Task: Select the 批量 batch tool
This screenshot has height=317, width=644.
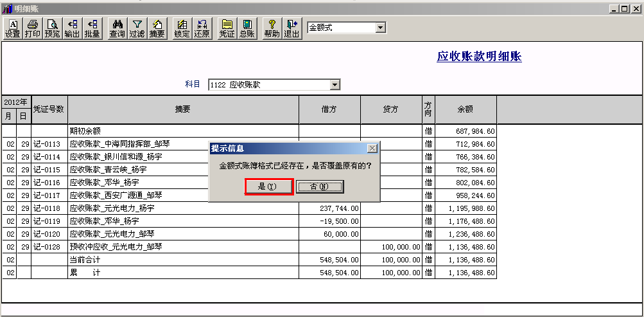Action: tap(92, 28)
